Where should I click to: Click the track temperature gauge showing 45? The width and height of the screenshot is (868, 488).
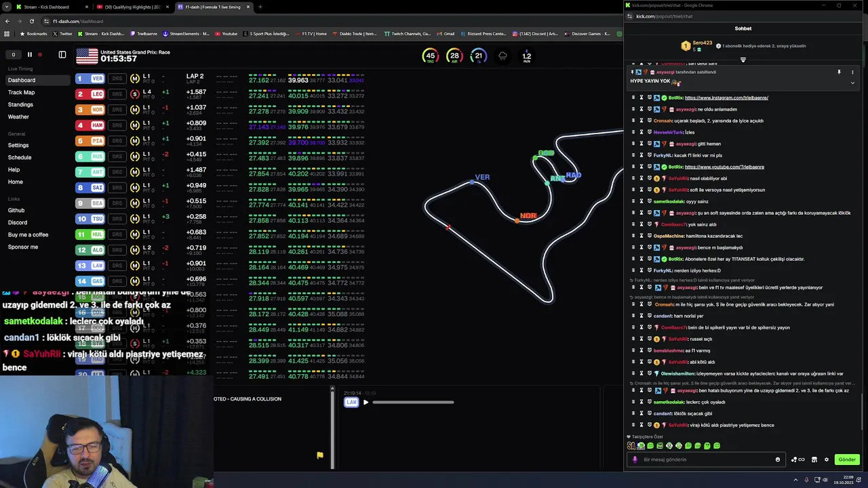point(430,56)
